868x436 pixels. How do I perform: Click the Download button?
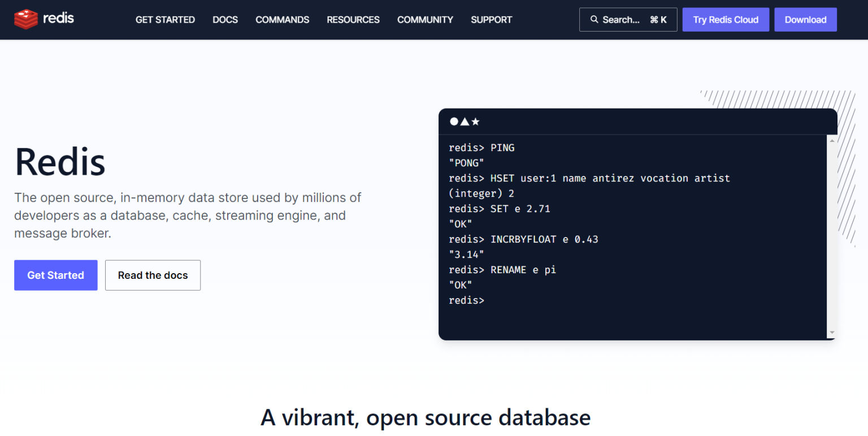pos(805,19)
